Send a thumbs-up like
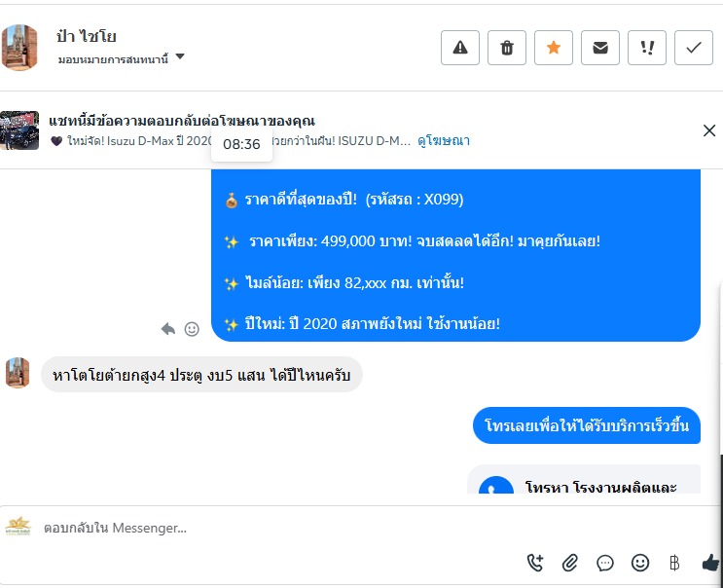 (710, 562)
